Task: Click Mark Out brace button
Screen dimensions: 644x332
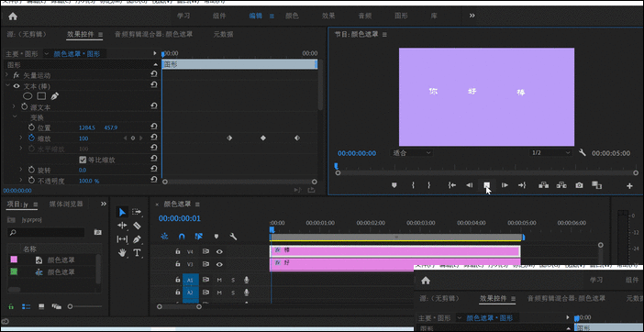Action: [x=428, y=185]
